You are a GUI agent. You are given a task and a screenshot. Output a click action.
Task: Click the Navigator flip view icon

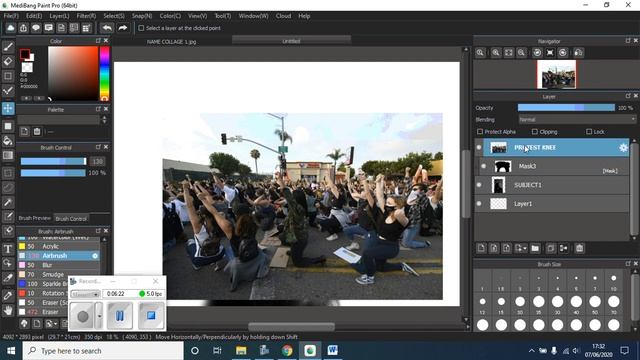coord(578,53)
